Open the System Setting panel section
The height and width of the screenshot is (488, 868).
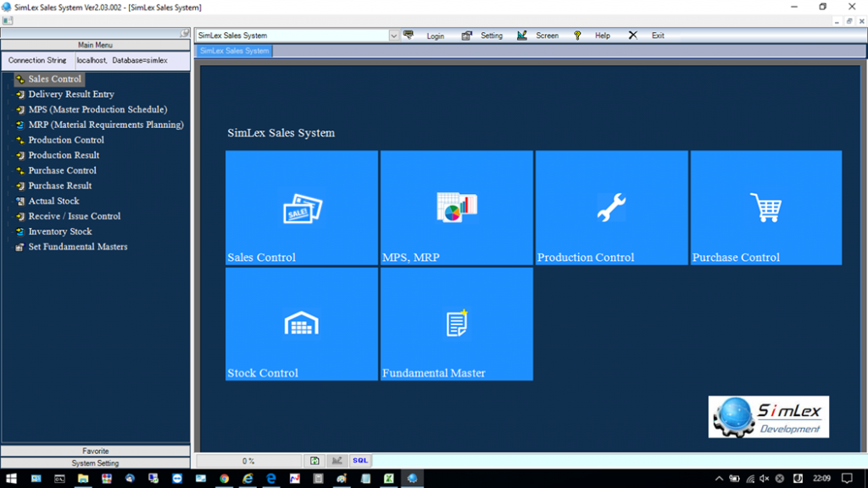(95, 463)
